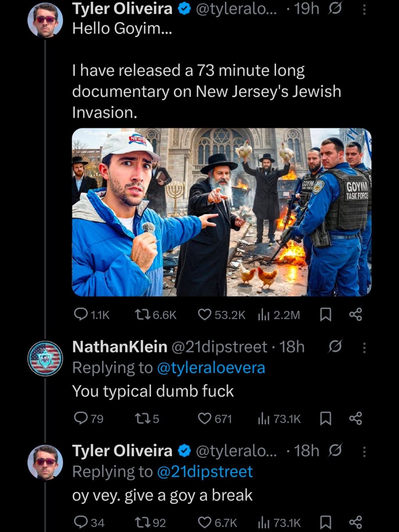Open the @21dipstreet mention link
Screen dimensions: 399x532
pyautogui.click(x=205, y=472)
